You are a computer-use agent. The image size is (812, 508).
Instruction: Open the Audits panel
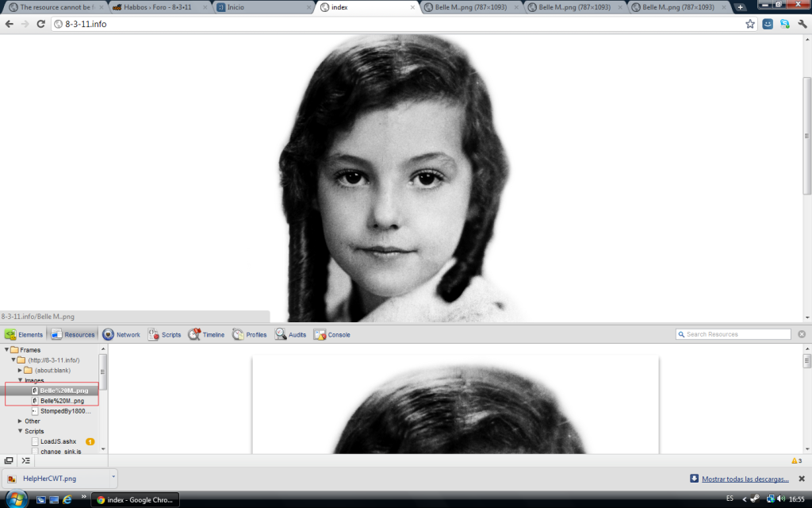pos(291,335)
